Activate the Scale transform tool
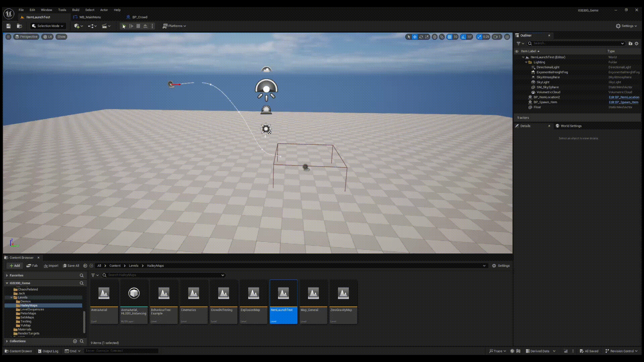Viewport: 644px width, 362px height. click(427, 37)
